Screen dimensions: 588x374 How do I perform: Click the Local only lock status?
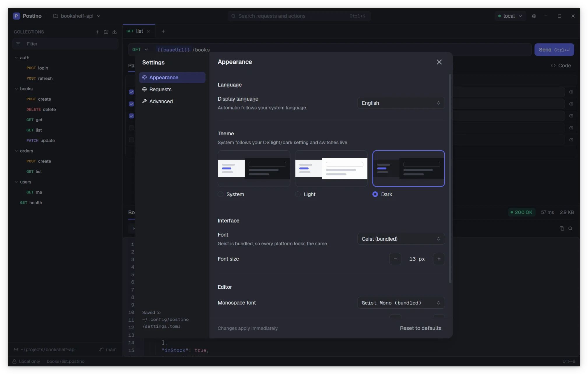point(26,361)
